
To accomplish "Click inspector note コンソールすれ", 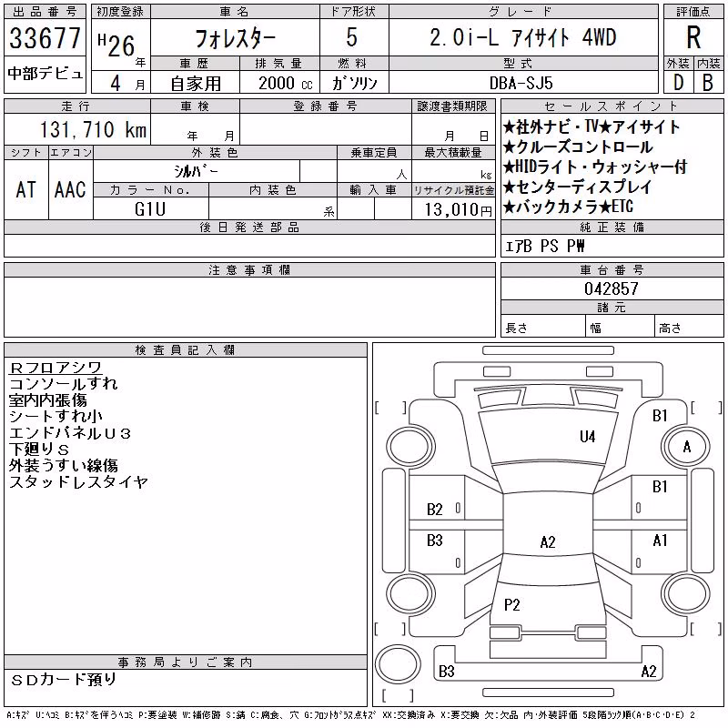I will 64,384.
